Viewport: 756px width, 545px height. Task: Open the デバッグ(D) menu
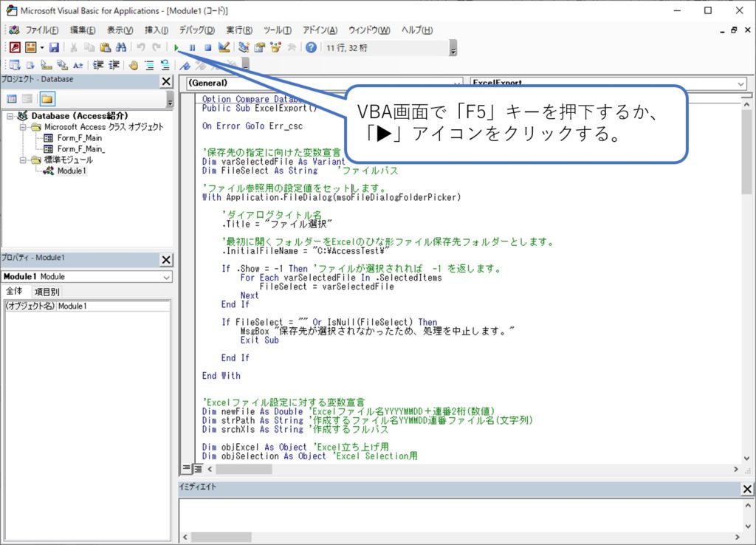197,30
